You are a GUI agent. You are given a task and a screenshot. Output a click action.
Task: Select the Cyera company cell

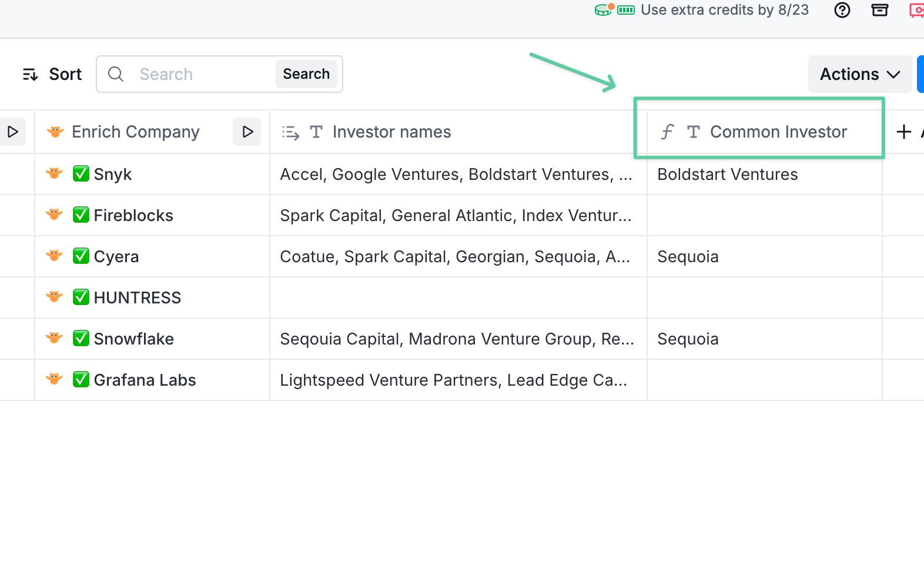(x=152, y=256)
